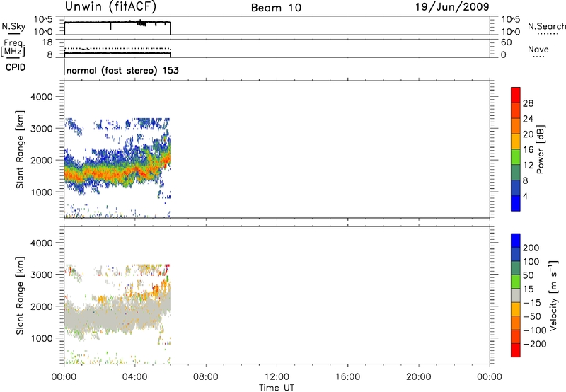Pick the Power colorbar segment between 20 and 24

pyautogui.click(x=516, y=126)
